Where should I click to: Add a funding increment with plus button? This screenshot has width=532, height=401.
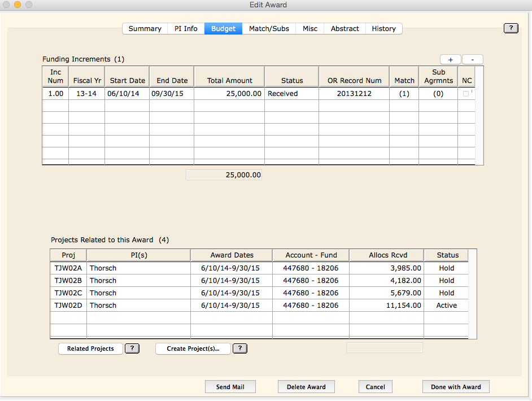(x=451, y=59)
